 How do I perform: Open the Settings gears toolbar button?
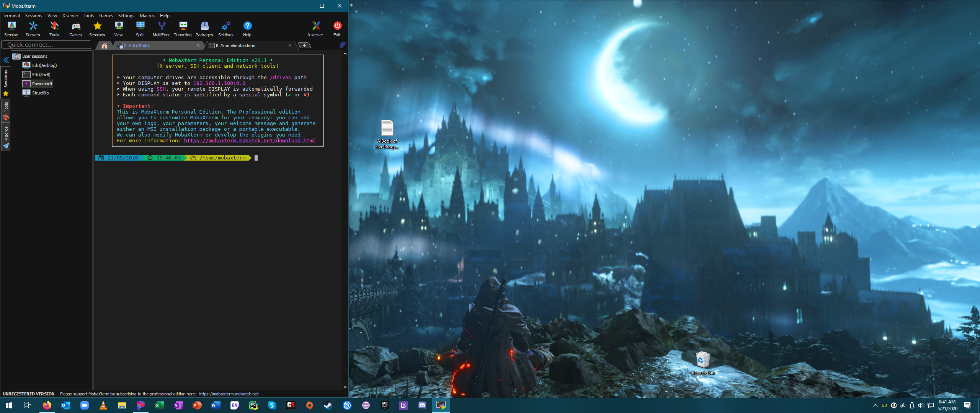[226, 29]
